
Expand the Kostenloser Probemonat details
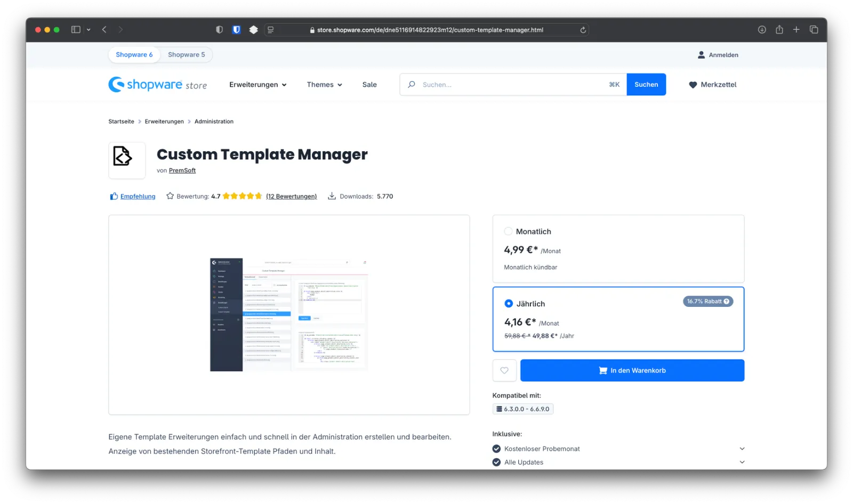pos(742,448)
